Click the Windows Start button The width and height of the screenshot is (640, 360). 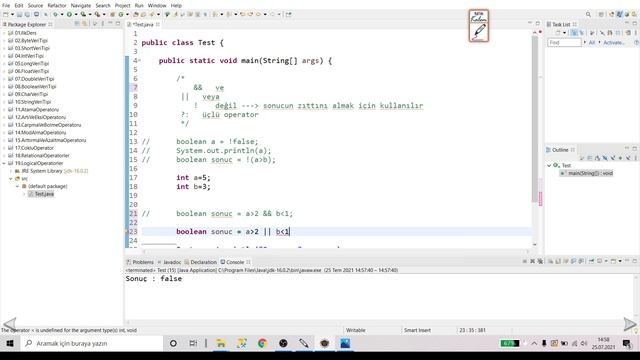10,343
